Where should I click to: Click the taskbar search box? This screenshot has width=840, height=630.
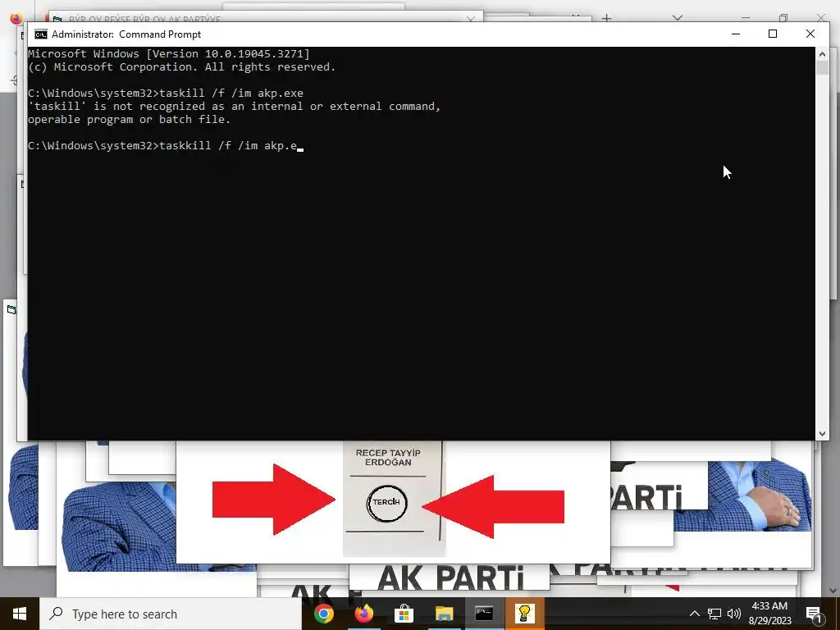tap(171, 614)
